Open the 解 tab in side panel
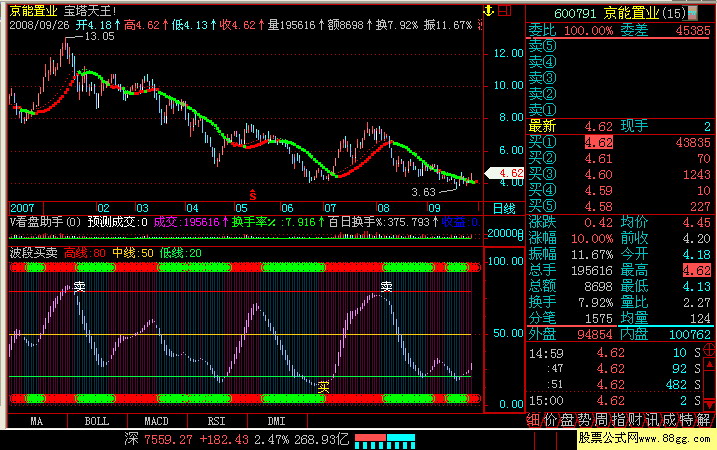Viewport: 717px width, 450px height. pos(704,420)
